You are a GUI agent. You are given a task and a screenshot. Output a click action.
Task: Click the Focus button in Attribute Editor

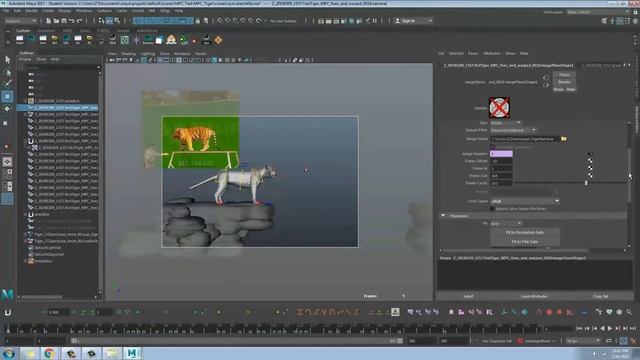[564, 75]
